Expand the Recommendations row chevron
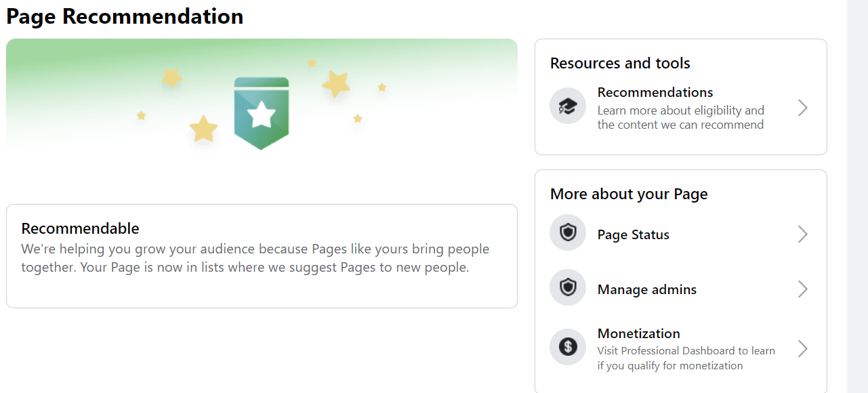The height and width of the screenshot is (393, 868). (x=803, y=108)
